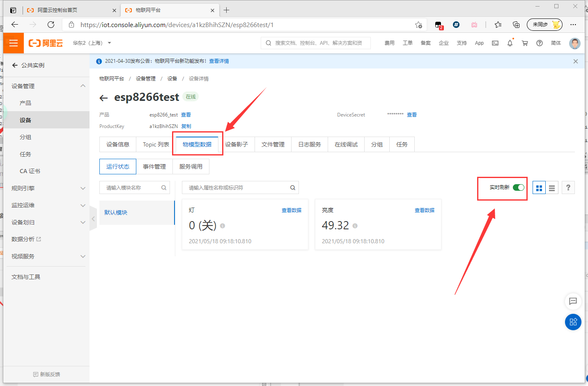Switch to the 日志服务 tab

pos(310,144)
